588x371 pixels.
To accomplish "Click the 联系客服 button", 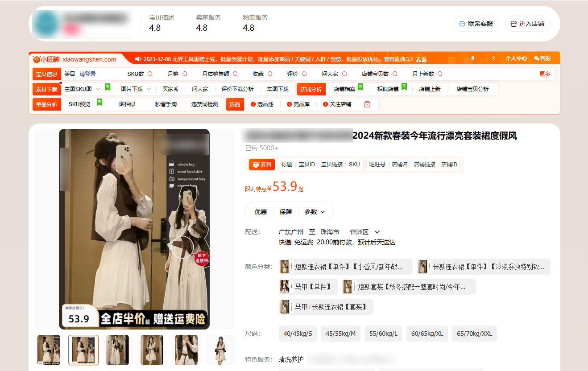I will pos(476,24).
